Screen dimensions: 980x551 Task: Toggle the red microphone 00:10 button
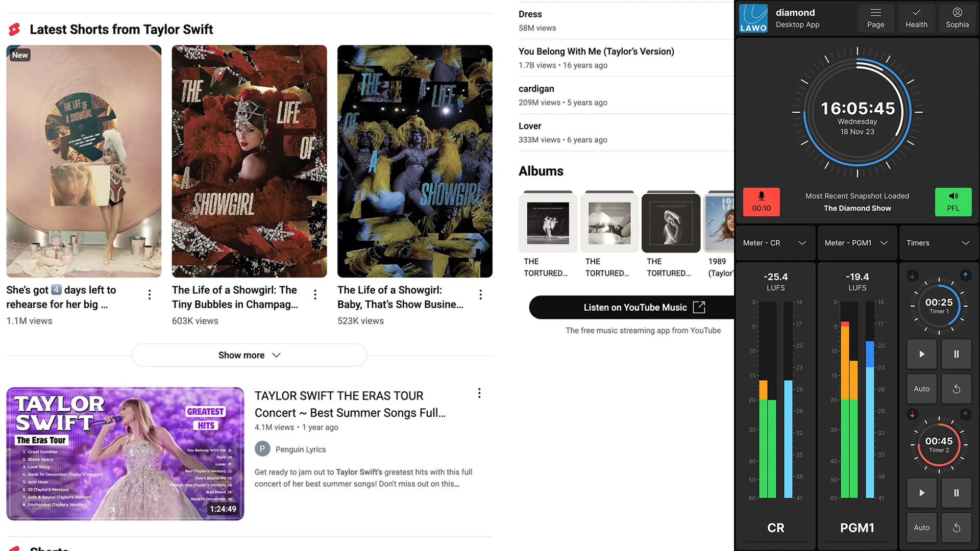click(761, 202)
